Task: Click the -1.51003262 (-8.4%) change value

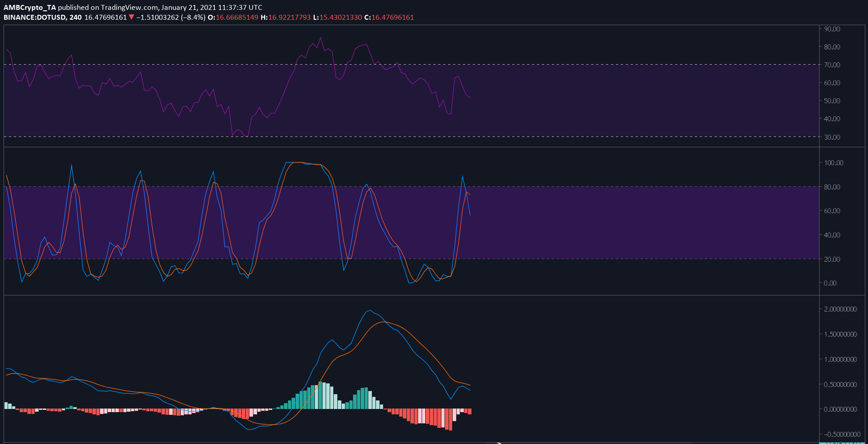Action: 171,17
